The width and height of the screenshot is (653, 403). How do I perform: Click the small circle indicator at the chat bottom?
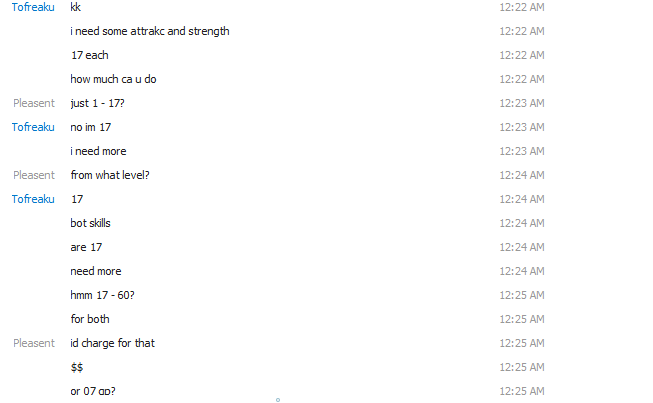tap(278, 400)
